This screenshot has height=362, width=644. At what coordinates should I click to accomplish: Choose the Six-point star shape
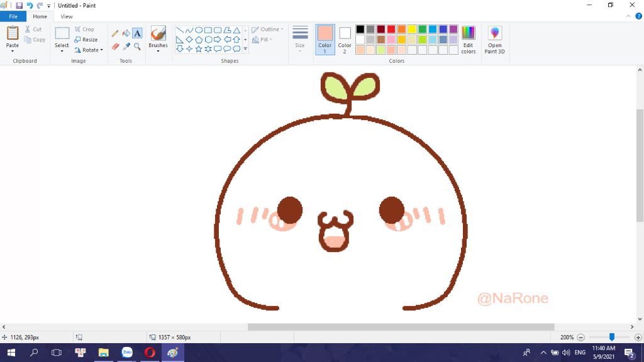208,49
